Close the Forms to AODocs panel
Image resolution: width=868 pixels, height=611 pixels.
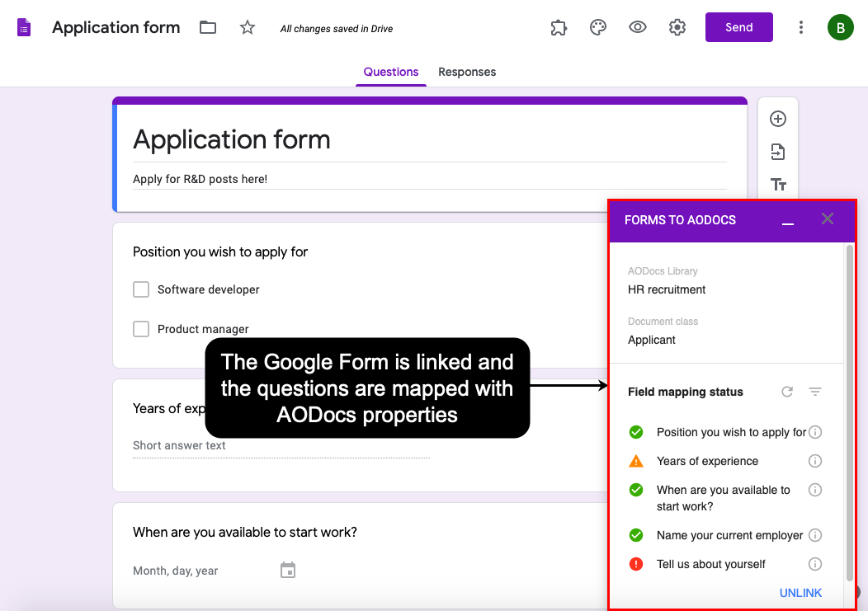827,219
